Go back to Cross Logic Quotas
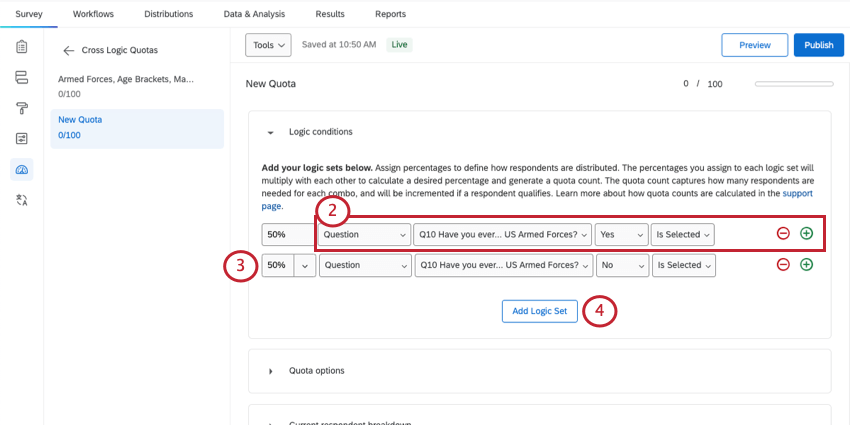 click(x=69, y=50)
